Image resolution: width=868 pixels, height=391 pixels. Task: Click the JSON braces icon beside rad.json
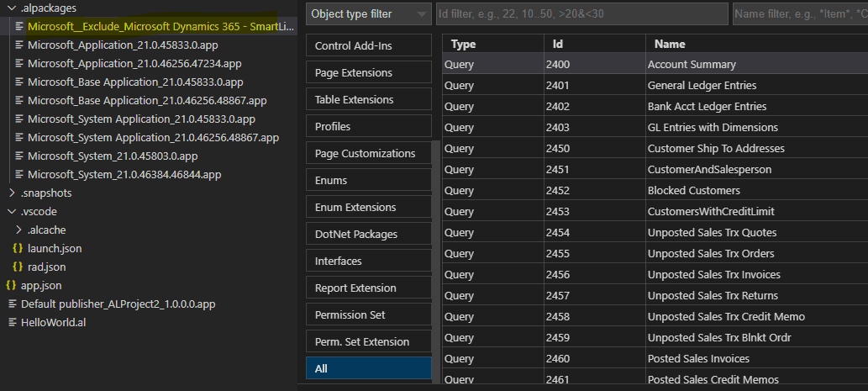tap(18, 267)
